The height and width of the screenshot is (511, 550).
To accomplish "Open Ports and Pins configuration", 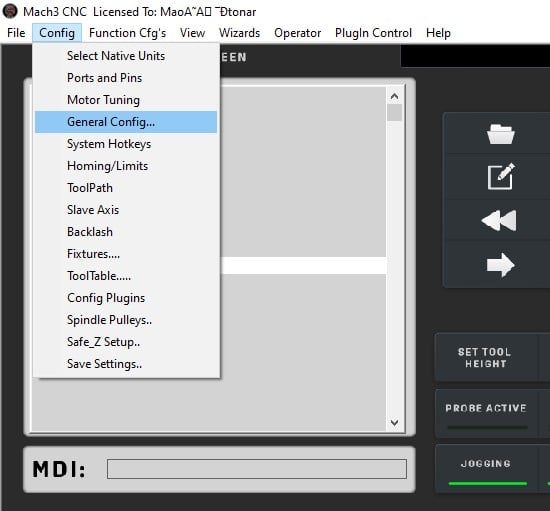I will (126, 78).
